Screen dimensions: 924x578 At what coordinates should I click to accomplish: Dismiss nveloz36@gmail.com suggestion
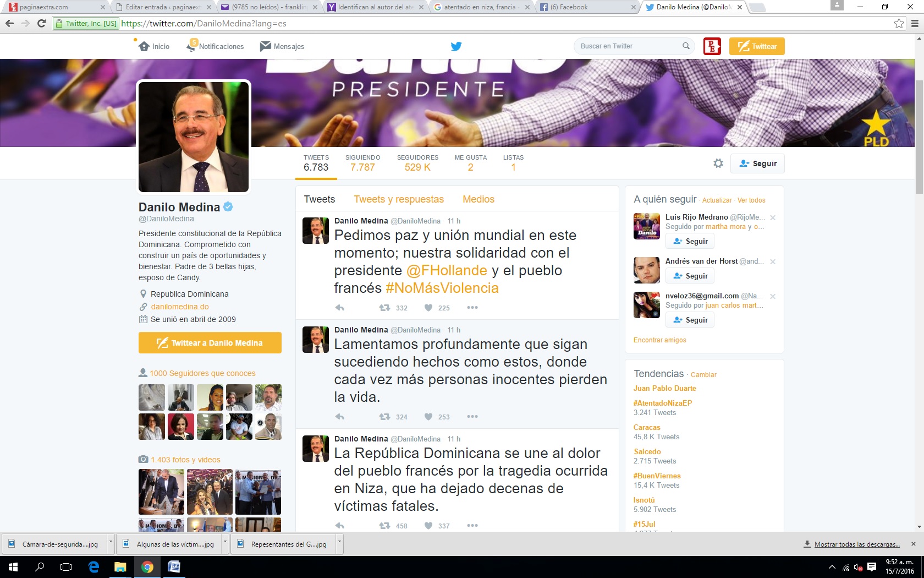point(773,296)
